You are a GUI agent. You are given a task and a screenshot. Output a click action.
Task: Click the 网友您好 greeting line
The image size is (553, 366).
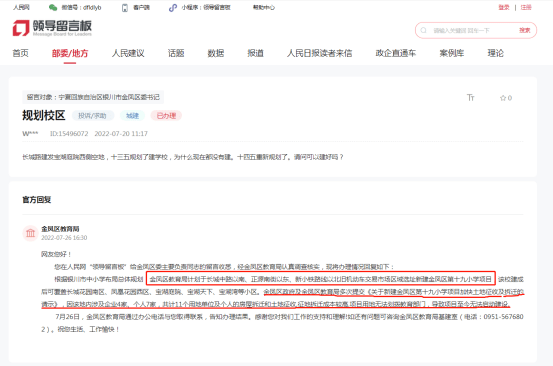[x=56, y=254]
